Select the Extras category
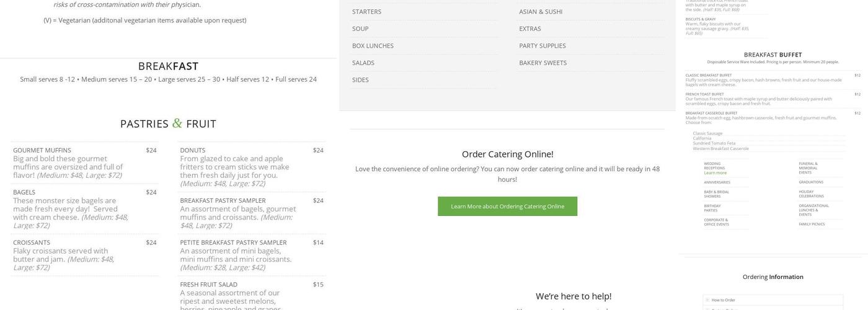The height and width of the screenshot is (310, 868). pos(529,29)
